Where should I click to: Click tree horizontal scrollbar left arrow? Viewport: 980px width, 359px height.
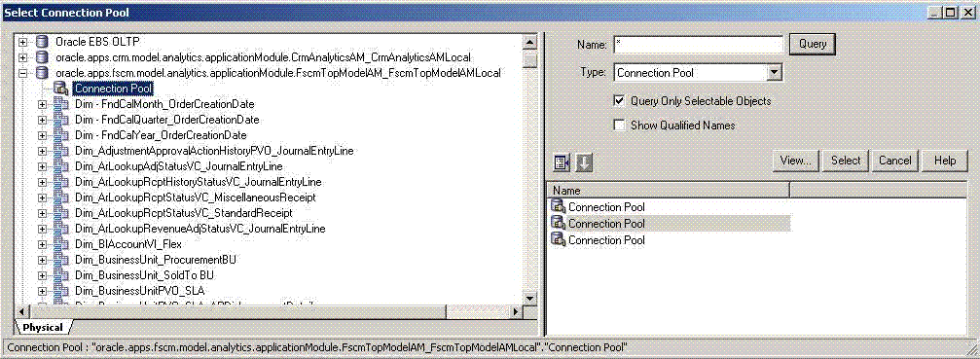click(20, 312)
